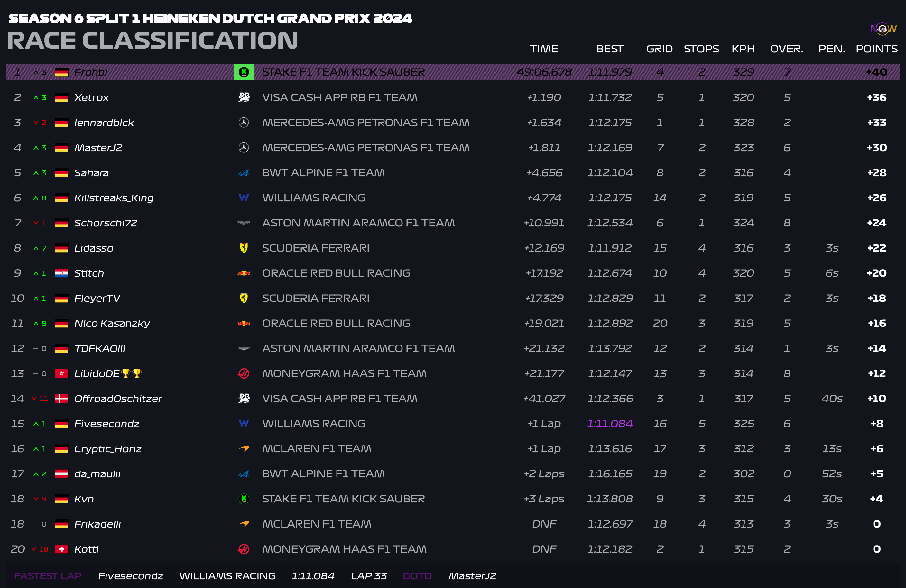Click Xetrox's gap time +1.190
906x588 pixels.
(544, 97)
